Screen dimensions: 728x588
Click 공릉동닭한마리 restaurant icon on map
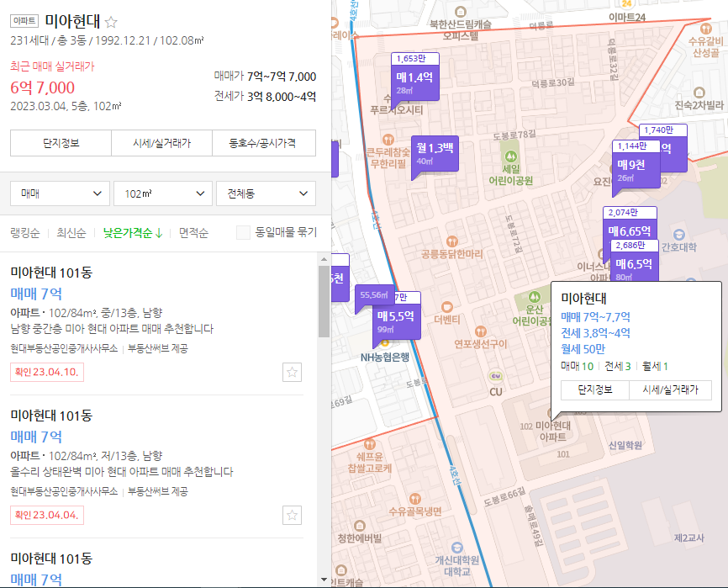point(451,241)
